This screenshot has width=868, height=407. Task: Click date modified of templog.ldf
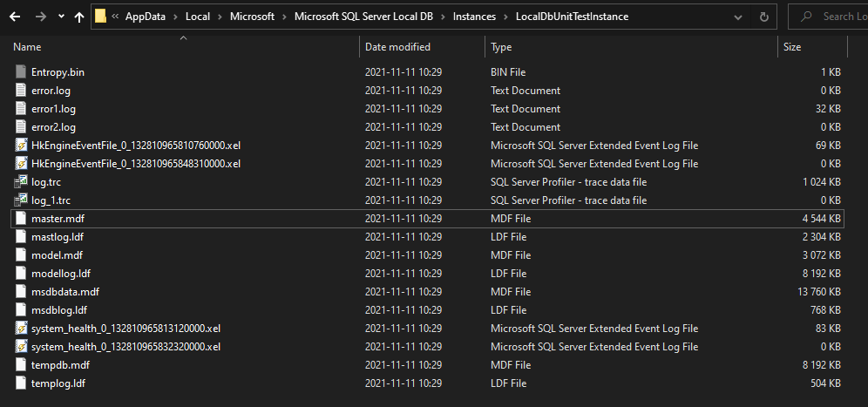403,383
